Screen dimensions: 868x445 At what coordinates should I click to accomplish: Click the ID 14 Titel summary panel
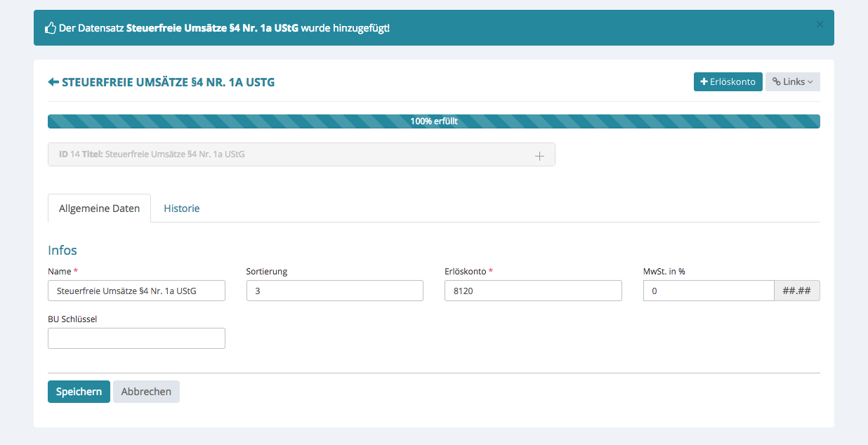pos(281,154)
